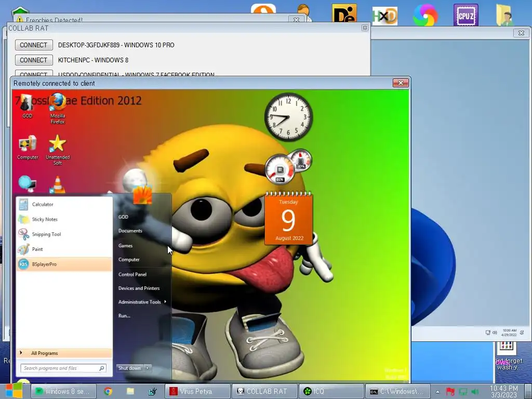
Task: Click the red flag Action Center tray icon
Action: coord(450,392)
